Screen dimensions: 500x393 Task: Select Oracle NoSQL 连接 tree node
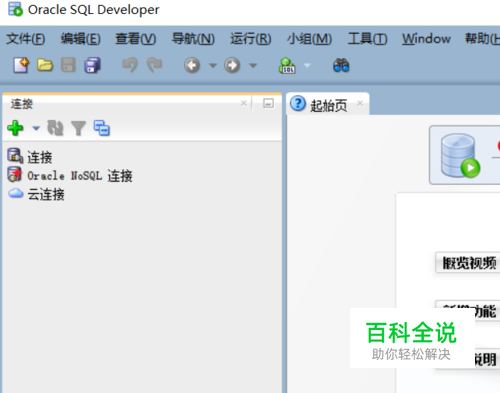70,175
